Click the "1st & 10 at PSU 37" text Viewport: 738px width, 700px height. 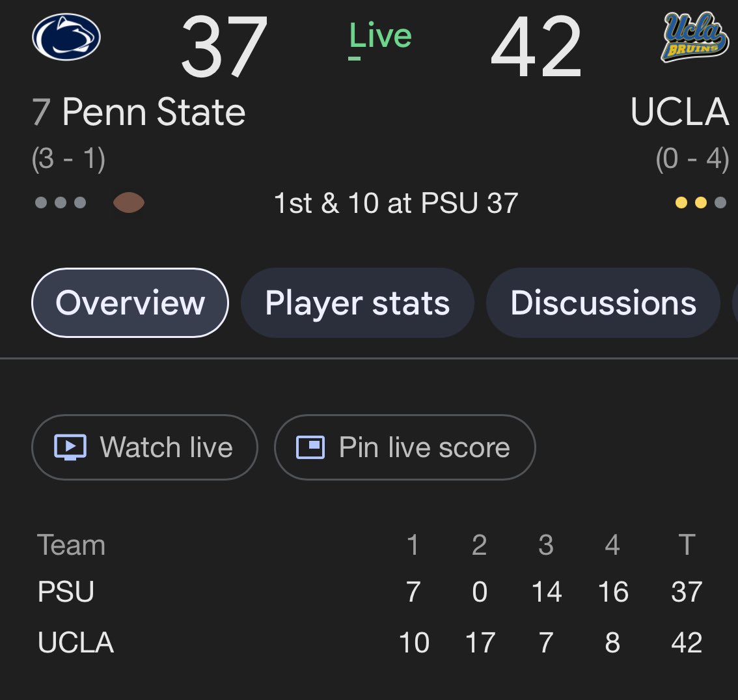[396, 203]
